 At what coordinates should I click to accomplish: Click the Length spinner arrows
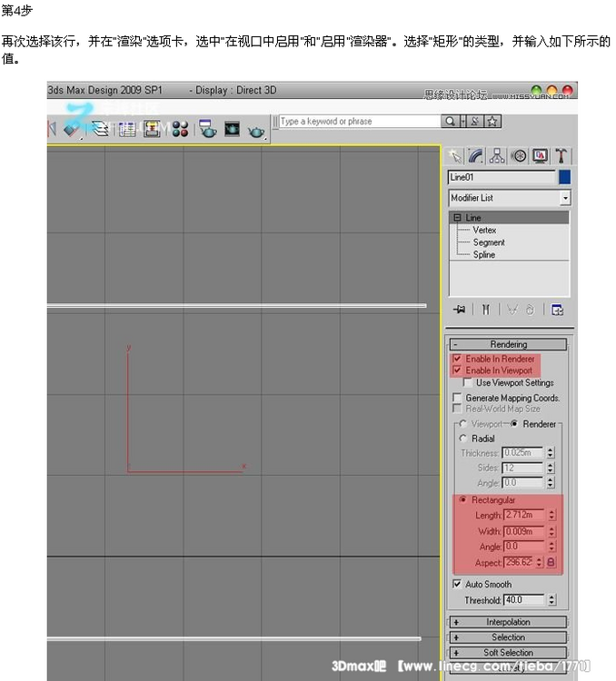pos(551,515)
